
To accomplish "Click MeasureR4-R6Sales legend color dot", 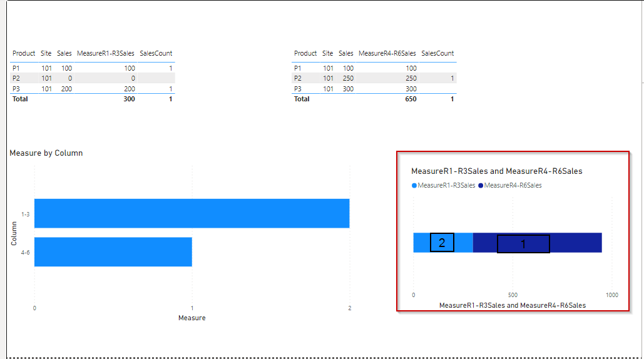I will (x=481, y=186).
